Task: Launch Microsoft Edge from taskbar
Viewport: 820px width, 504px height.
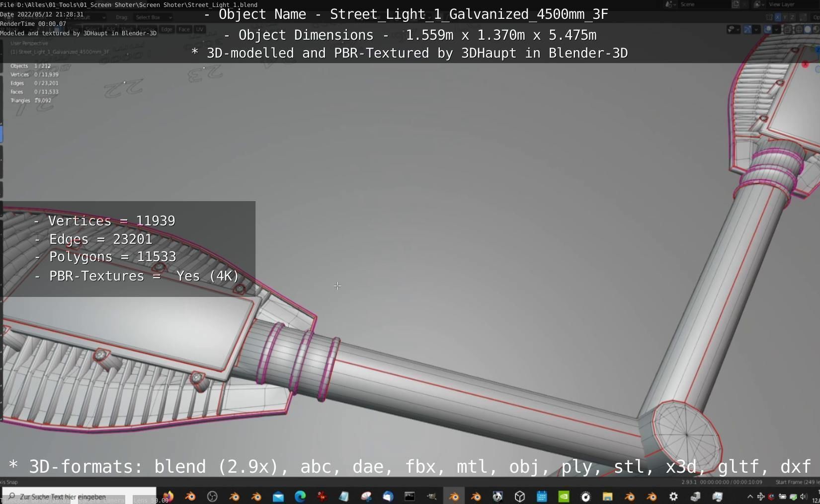Action: (300, 496)
